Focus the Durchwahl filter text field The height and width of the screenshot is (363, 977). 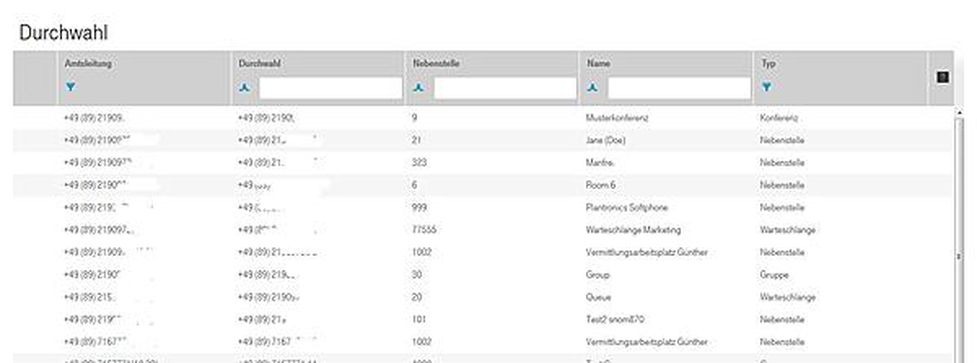(x=330, y=88)
